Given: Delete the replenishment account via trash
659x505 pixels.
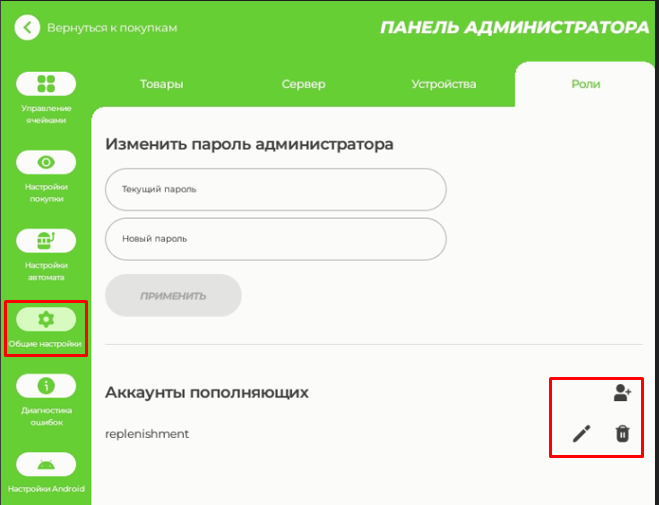Looking at the screenshot, I should 622,434.
